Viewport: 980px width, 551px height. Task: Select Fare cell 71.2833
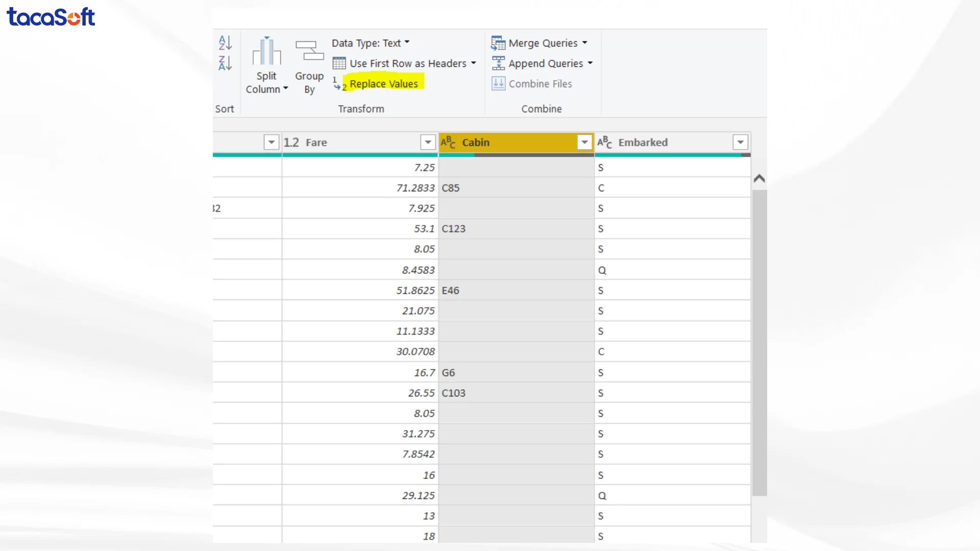tap(360, 188)
